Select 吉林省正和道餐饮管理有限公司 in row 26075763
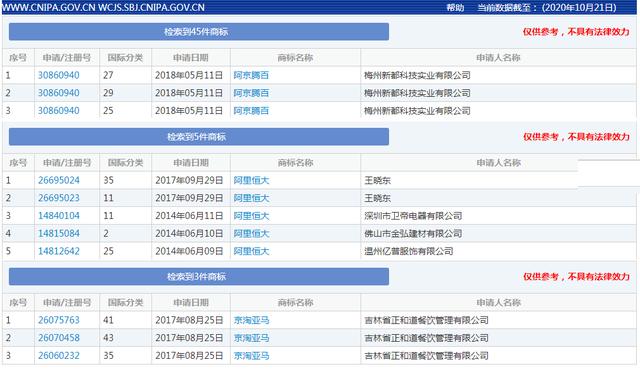 click(426, 320)
